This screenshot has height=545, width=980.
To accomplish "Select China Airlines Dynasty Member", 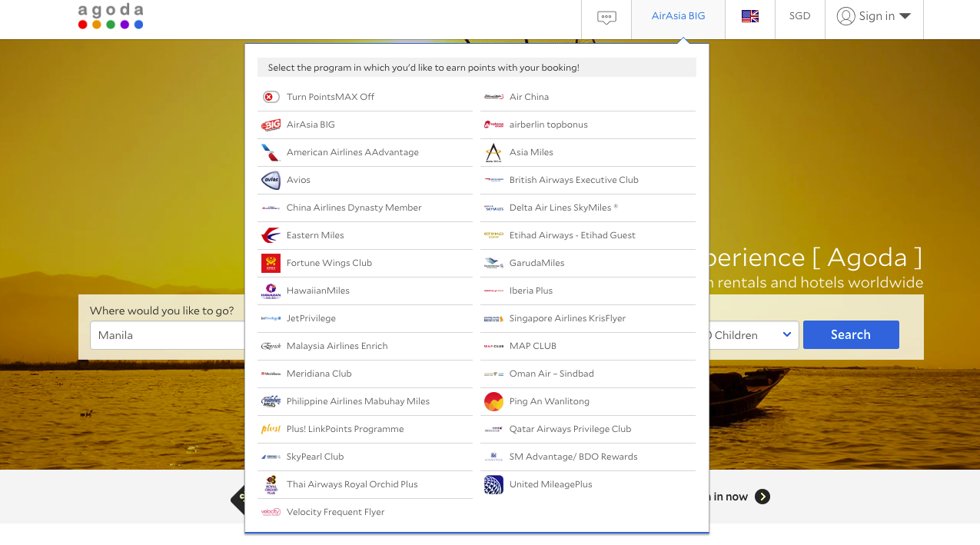I will (x=365, y=208).
